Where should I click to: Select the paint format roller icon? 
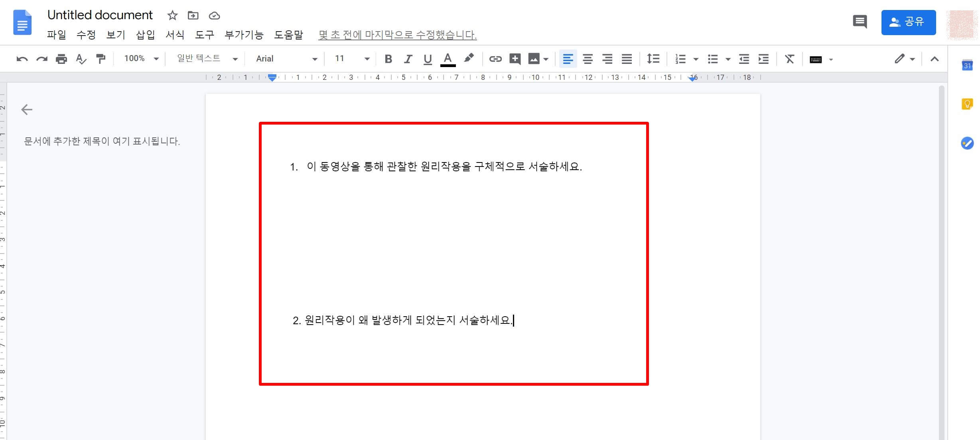coord(101,59)
